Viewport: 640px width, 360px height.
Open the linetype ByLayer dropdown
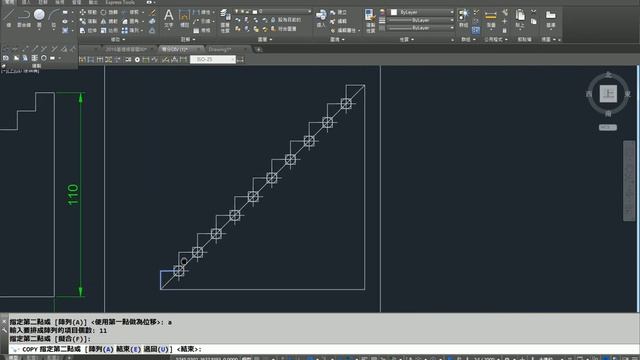[420, 28]
